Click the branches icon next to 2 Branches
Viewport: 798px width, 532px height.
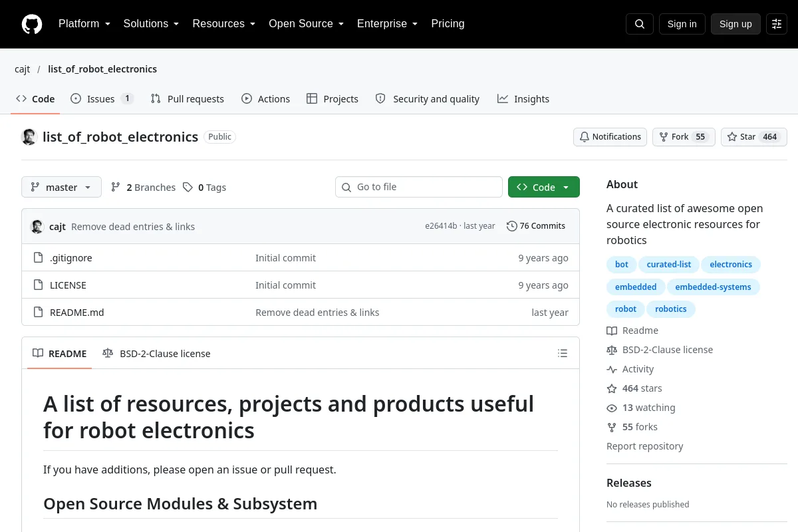click(116, 188)
